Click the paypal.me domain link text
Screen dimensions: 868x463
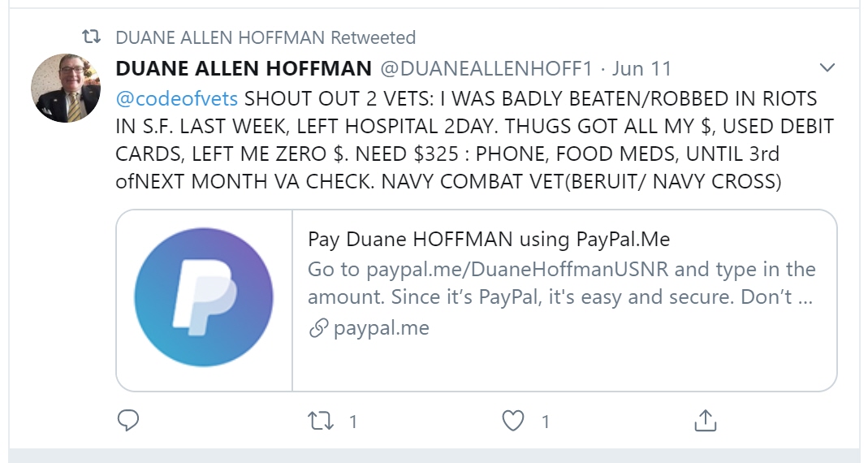381,328
